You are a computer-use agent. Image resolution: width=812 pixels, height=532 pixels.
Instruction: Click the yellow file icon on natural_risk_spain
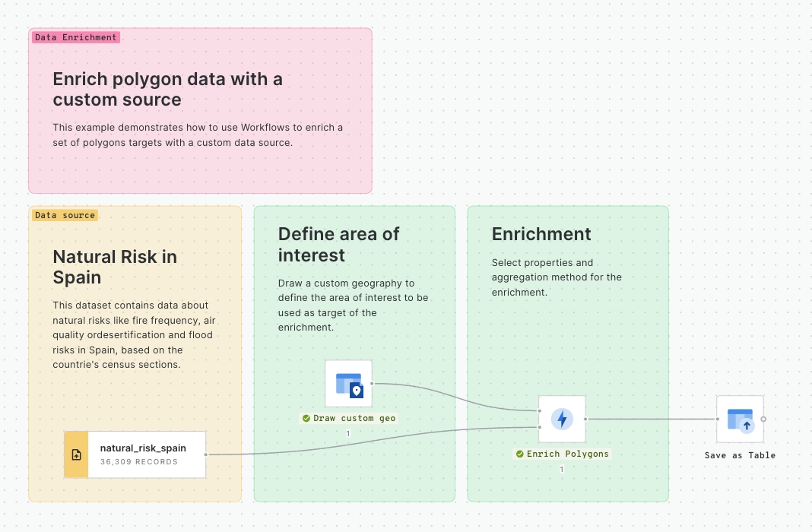[76, 455]
